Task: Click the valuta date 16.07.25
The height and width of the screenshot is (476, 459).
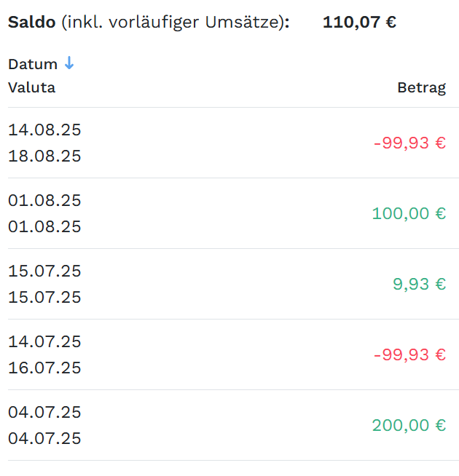Action: [44, 368]
